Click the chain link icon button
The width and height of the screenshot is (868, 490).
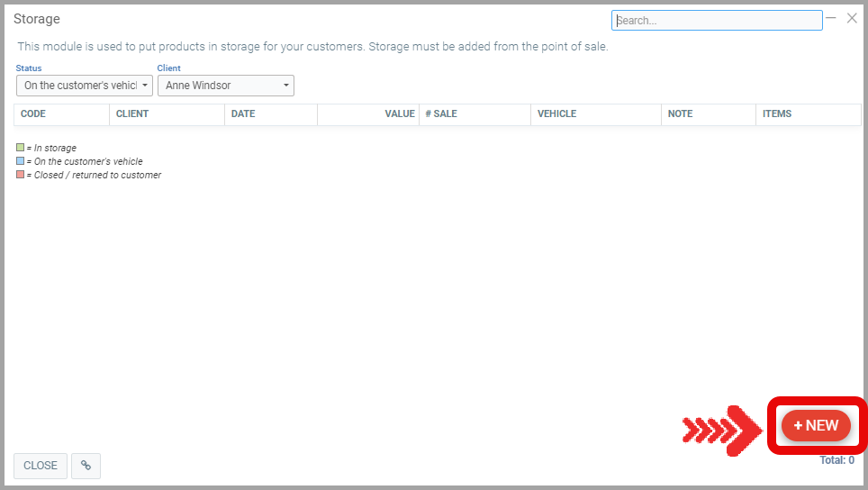pos(86,466)
